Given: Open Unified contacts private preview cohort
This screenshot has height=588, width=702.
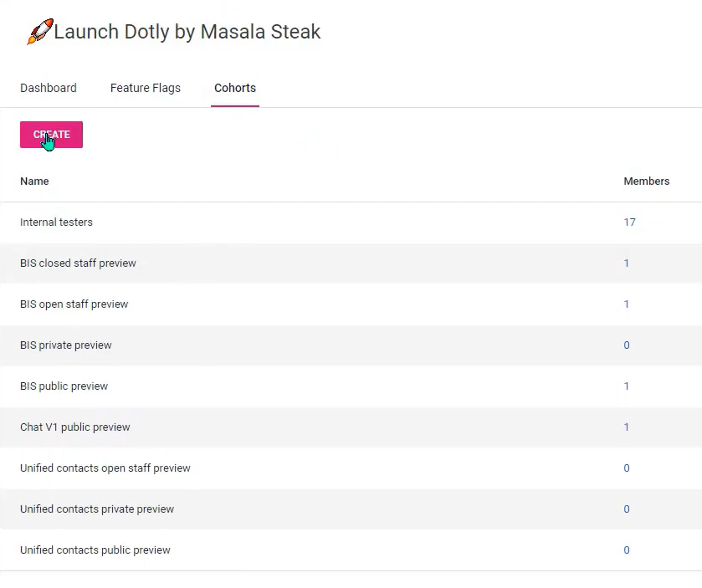Looking at the screenshot, I should pos(97,509).
